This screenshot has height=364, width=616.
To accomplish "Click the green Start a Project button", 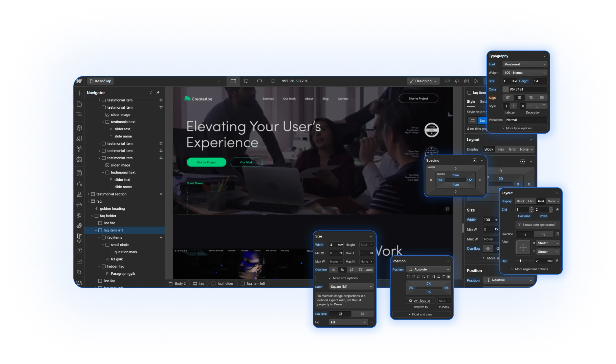I will pos(206,162).
